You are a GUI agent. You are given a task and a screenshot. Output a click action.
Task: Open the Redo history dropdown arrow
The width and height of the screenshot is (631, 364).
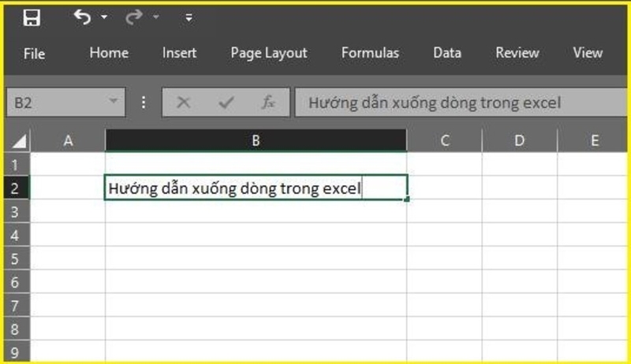(155, 17)
